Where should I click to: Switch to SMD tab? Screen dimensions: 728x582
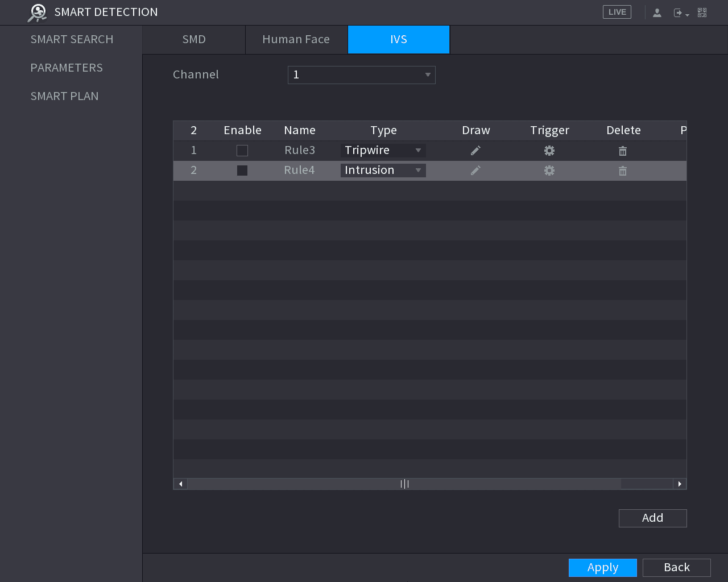tap(194, 40)
